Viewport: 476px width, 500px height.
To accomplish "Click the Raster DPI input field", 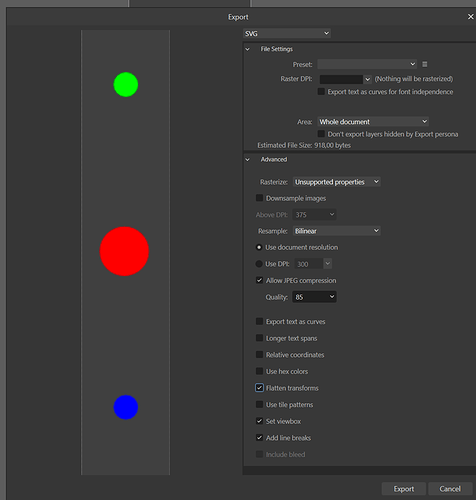I will pos(341,79).
